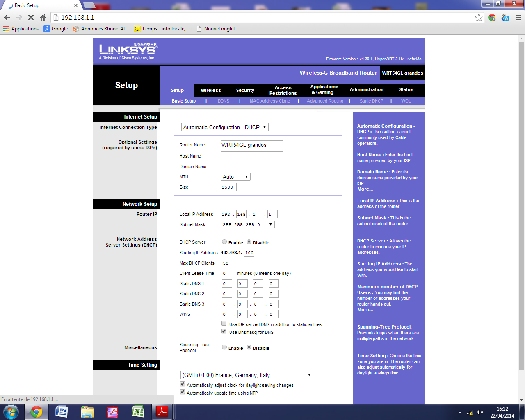
Task: Open the Chrome-logo extension icon beside the star
Action: [492, 17]
